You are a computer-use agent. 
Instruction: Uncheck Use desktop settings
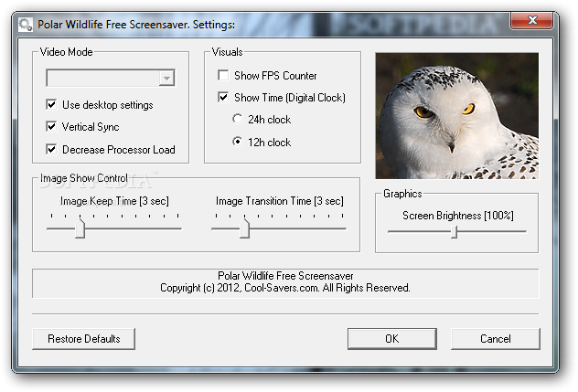pyautogui.click(x=51, y=105)
